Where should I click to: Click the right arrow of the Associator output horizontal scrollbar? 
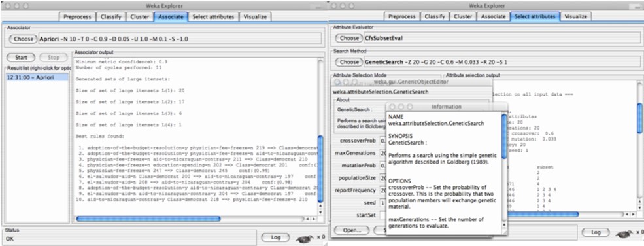(x=314, y=219)
